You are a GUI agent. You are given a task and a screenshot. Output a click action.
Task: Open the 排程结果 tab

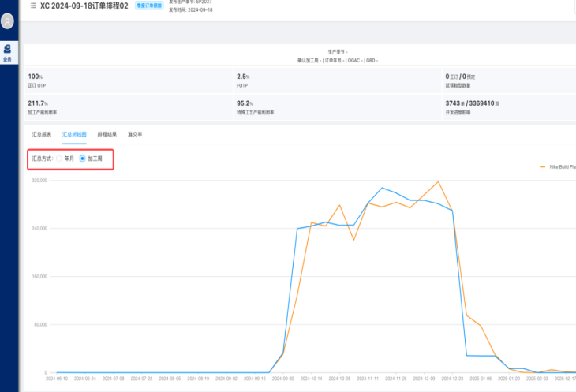click(107, 135)
